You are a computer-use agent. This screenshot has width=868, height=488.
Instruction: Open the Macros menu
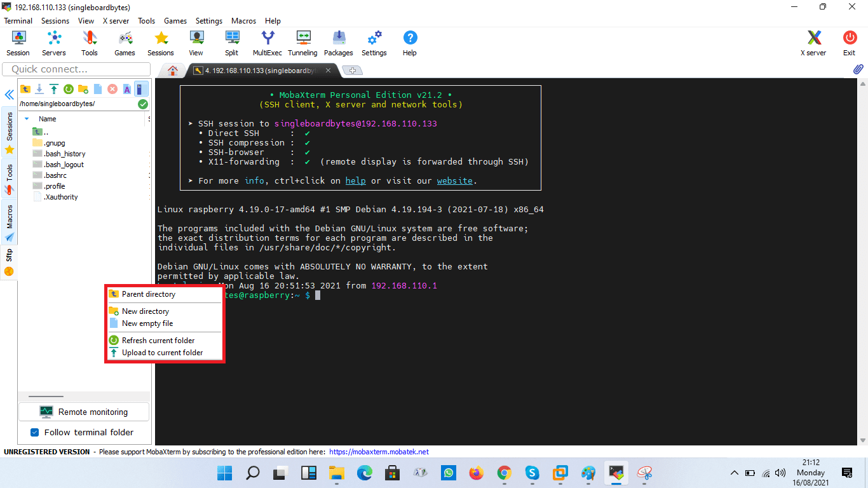(x=243, y=21)
